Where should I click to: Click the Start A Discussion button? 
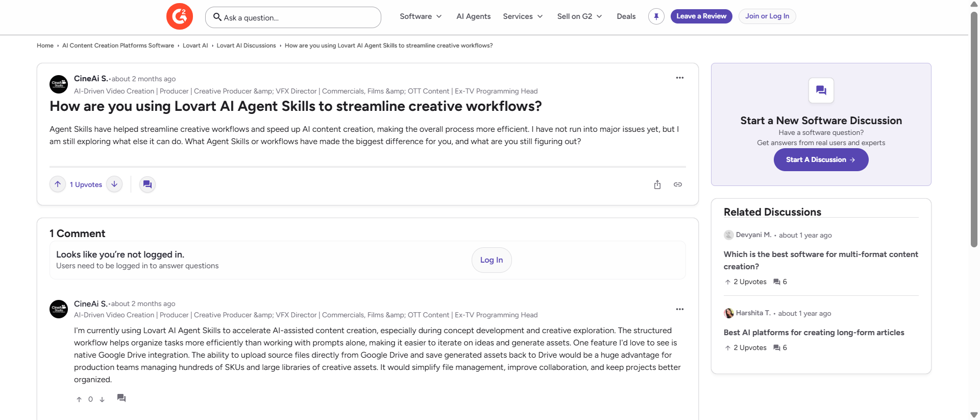click(821, 160)
